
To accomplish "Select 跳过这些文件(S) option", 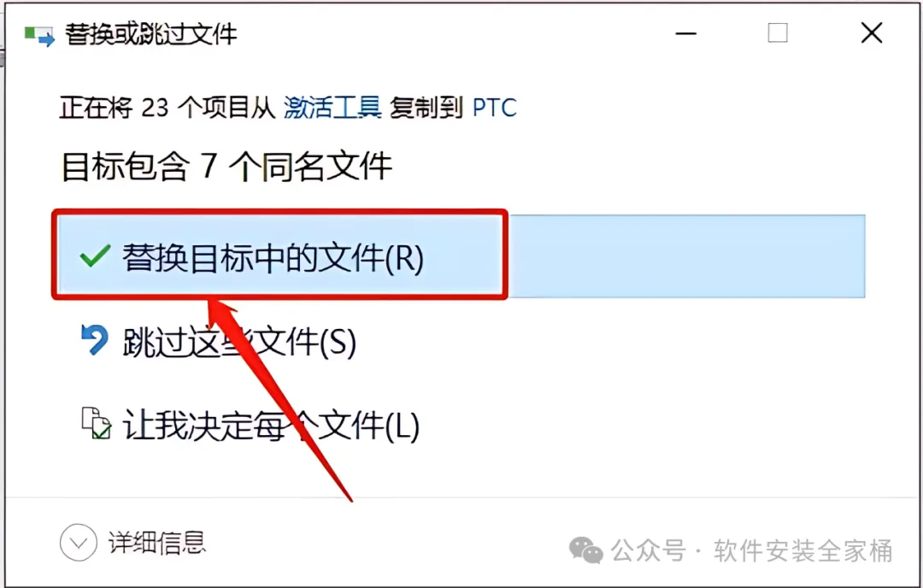I will tap(239, 341).
